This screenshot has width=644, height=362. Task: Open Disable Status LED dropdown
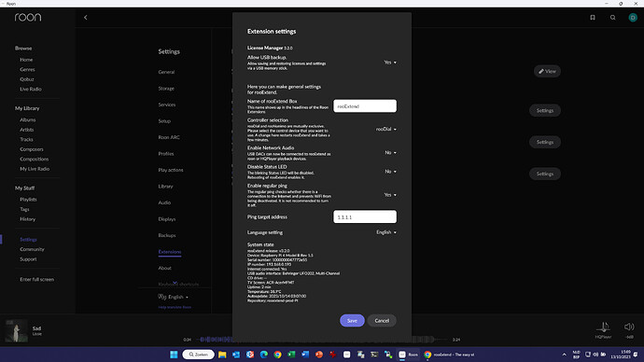[390, 172]
